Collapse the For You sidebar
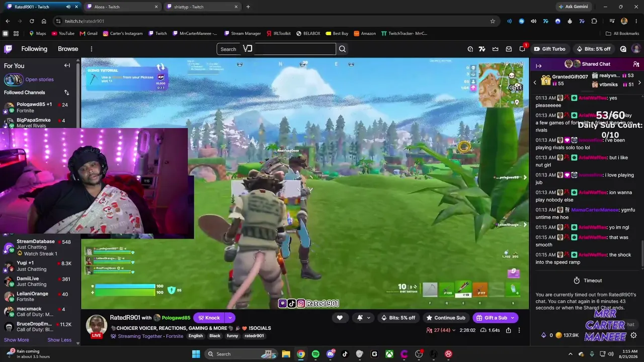Image resolution: width=644 pixels, height=362 pixels. coord(67,65)
